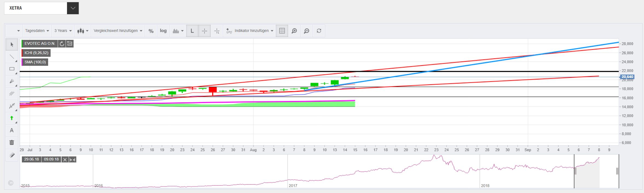Toggle logarithmic scale
Image resolution: width=644 pixels, height=193 pixels.
pyautogui.click(x=163, y=31)
